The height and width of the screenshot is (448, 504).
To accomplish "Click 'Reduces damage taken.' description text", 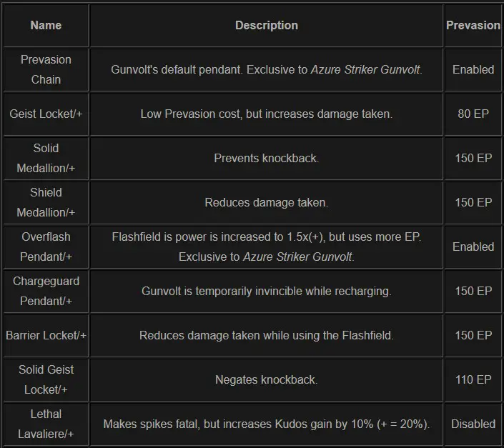I will point(267,203).
